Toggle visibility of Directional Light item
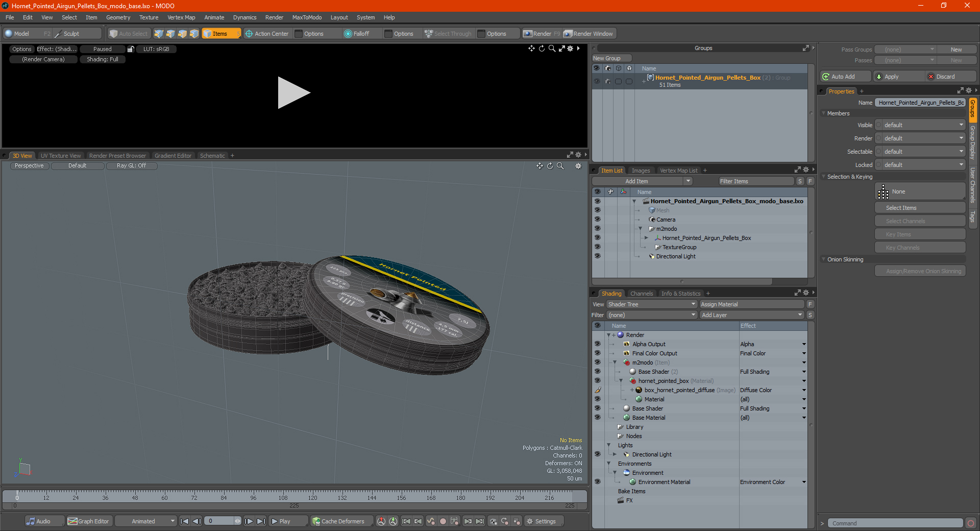The width and height of the screenshot is (980, 531). (x=597, y=256)
